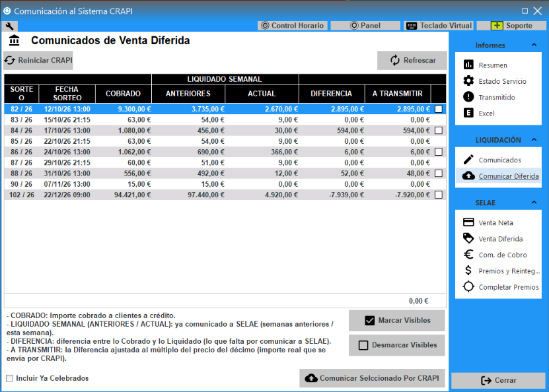This screenshot has height=392, width=549.
Task: Click the ANTERIORES column header
Action: pos(188,93)
